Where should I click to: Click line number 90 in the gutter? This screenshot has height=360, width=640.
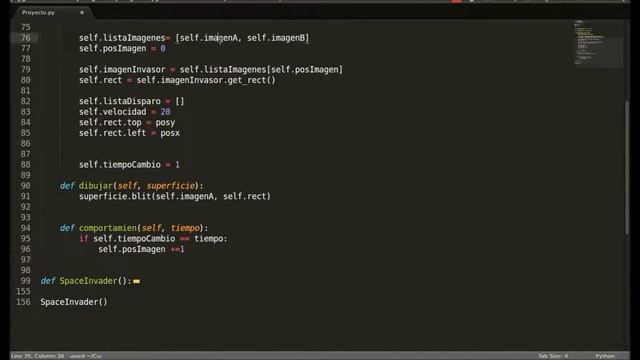pos(25,186)
